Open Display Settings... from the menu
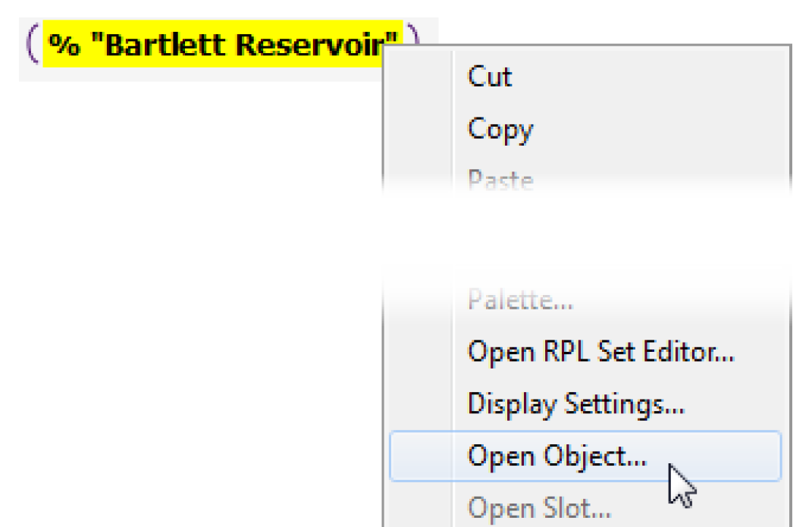The width and height of the screenshot is (812, 527). (576, 403)
